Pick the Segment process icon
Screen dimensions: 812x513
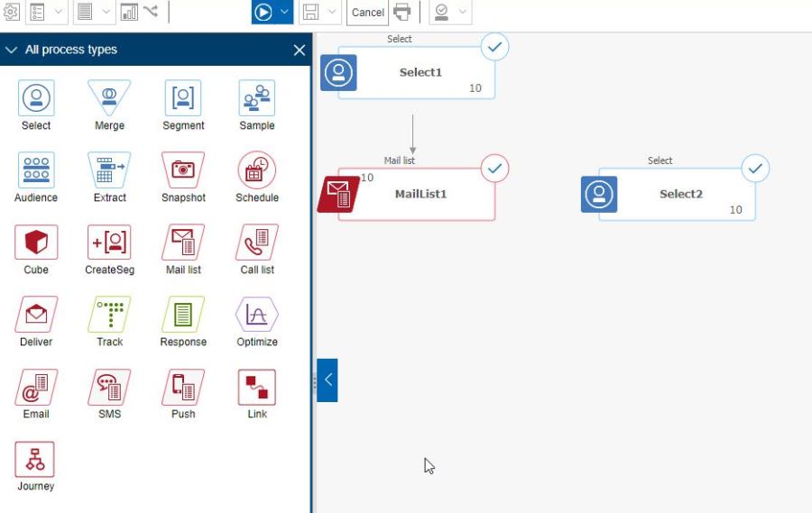(183, 97)
